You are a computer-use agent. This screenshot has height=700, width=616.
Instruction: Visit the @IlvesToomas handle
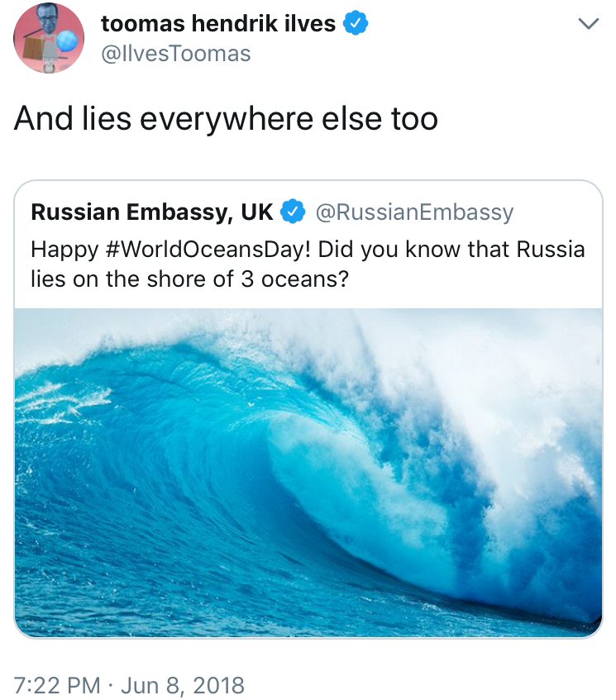click(175, 54)
